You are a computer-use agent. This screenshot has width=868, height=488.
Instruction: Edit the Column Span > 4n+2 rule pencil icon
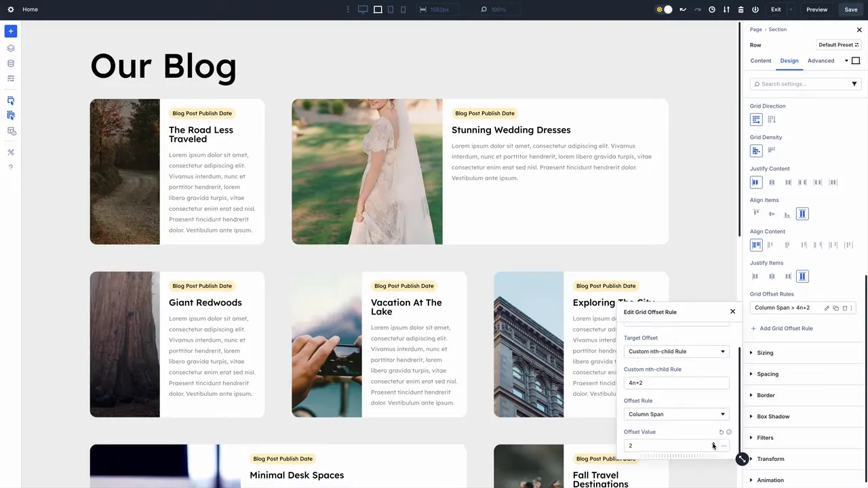point(827,308)
